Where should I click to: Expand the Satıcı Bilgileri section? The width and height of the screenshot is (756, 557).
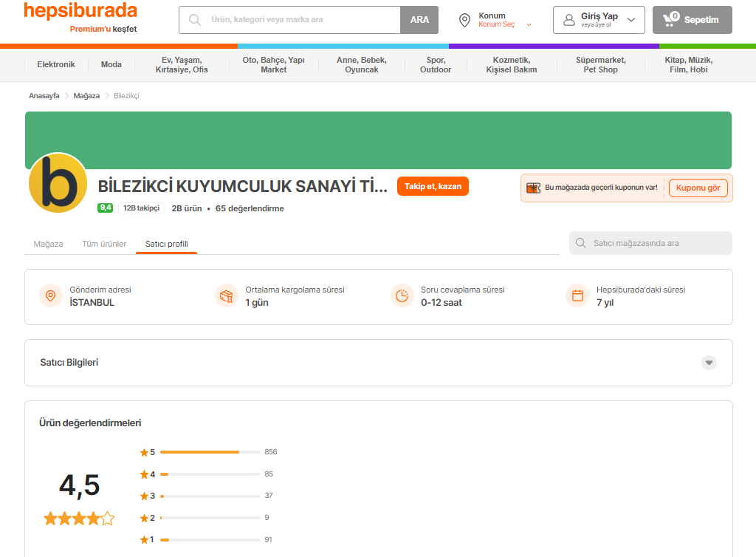pos(709,363)
